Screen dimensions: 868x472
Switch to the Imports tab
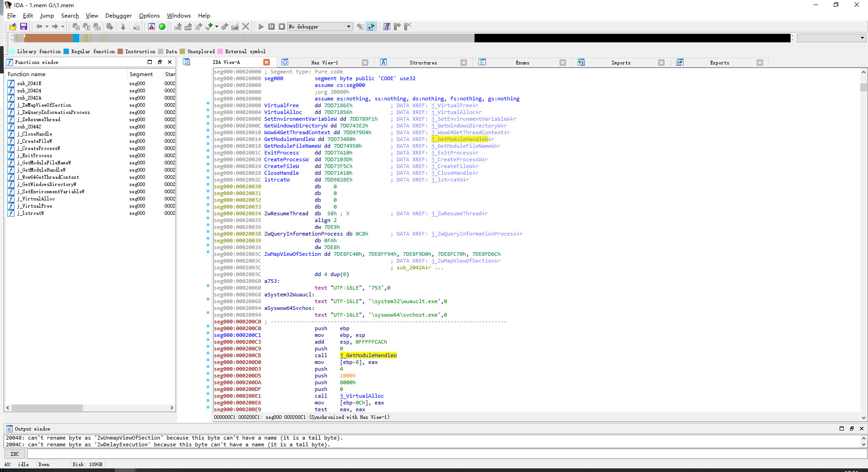click(x=620, y=63)
